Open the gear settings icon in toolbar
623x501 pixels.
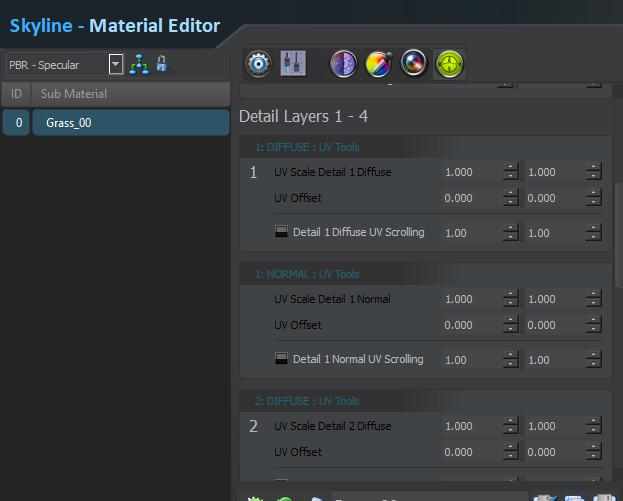[x=258, y=64]
